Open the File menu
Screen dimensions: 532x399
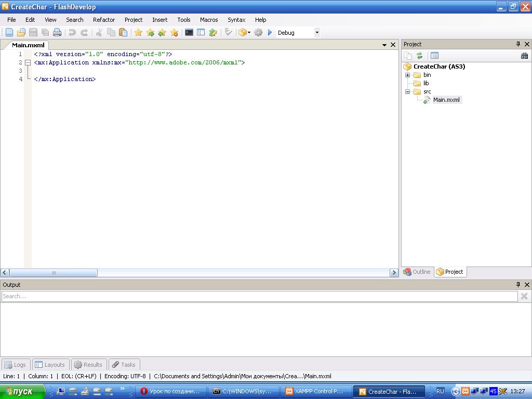coord(11,20)
